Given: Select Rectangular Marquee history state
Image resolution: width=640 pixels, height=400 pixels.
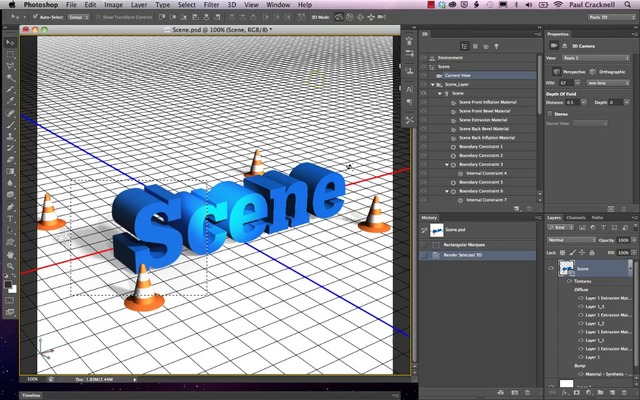Looking at the screenshot, I should point(463,243).
